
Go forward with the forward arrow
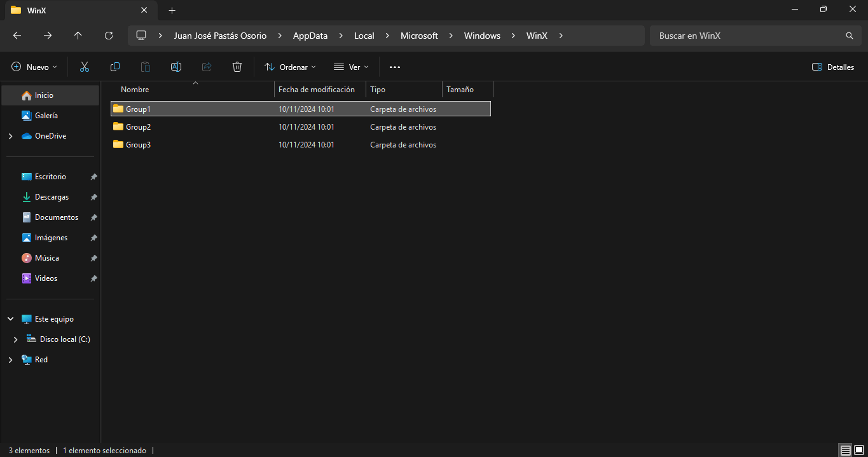pos(48,36)
